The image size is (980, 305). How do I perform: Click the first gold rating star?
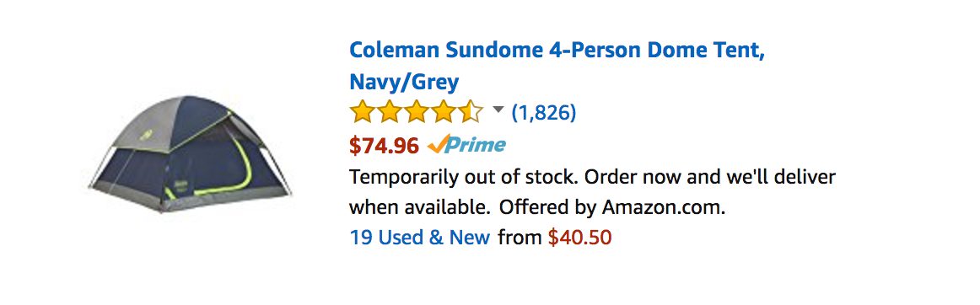tap(362, 113)
